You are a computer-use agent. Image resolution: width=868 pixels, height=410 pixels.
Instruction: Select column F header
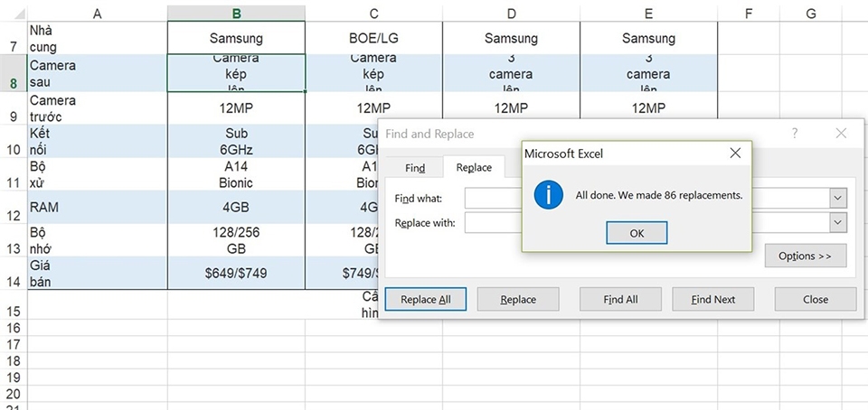click(749, 14)
